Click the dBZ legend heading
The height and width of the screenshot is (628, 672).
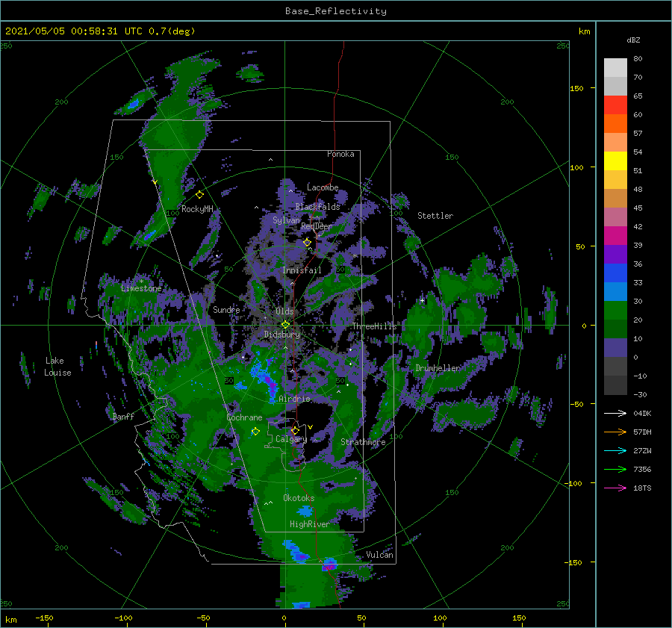coord(633,40)
